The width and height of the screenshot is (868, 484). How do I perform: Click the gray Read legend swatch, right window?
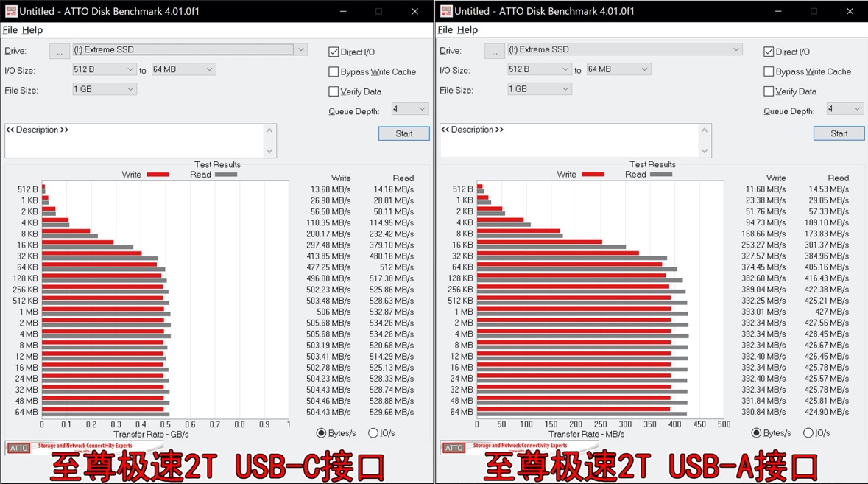click(x=661, y=175)
